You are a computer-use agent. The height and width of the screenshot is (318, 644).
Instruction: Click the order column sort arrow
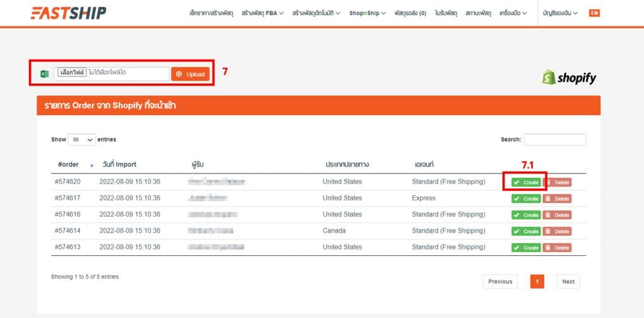[92, 165]
